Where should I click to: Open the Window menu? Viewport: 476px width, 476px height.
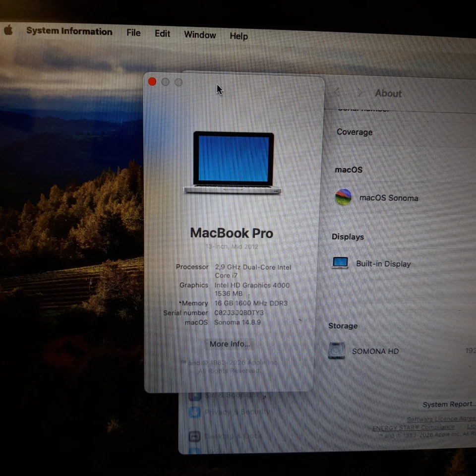tap(200, 35)
